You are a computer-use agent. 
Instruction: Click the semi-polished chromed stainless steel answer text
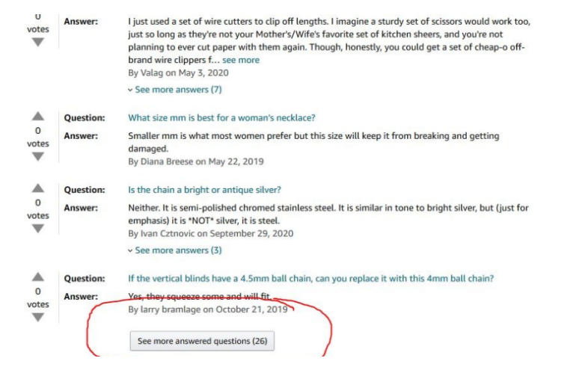click(313, 208)
